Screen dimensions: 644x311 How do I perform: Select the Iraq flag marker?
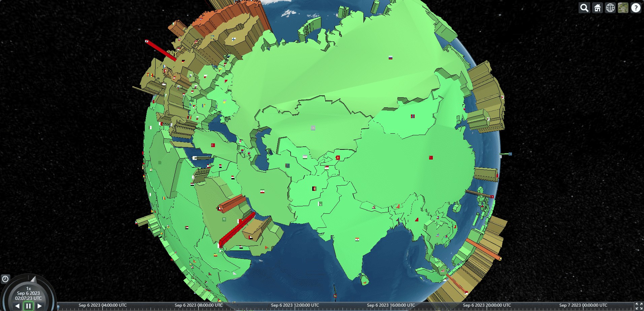(233, 177)
